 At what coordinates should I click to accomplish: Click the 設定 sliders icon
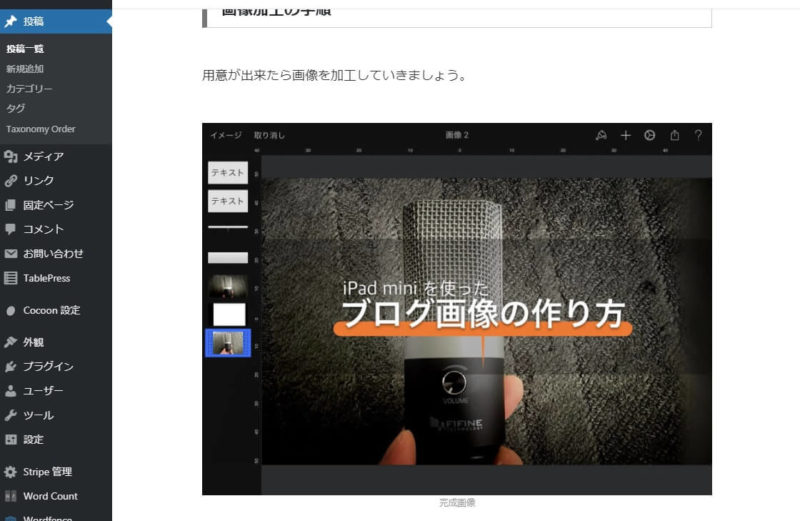pos(11,439)
